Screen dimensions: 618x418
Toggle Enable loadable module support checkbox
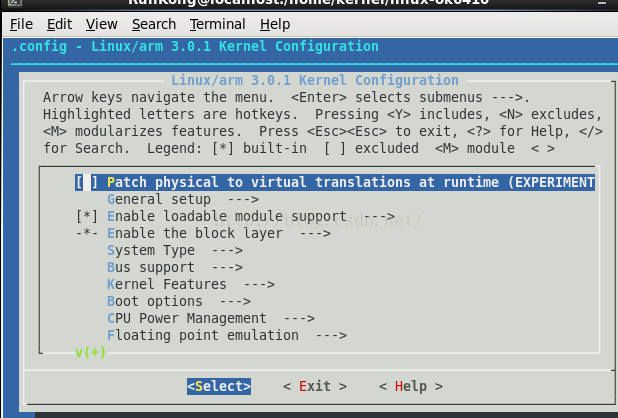[87, 216]
